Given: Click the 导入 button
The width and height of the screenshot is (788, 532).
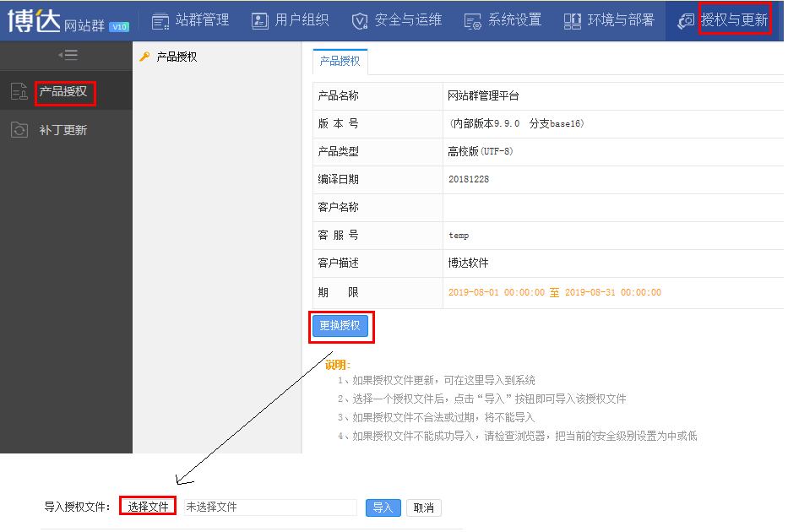Looking at the screenshot, I should point(383,508).
